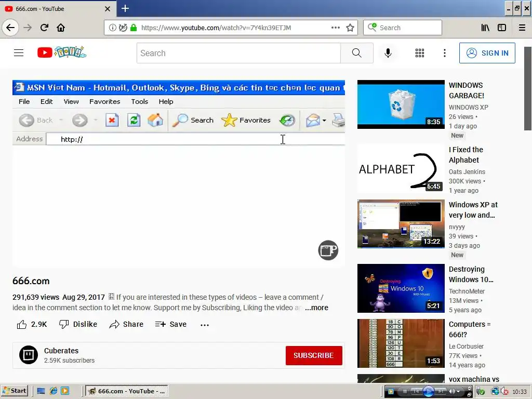Click the volume tray icon
Image resolution: width=532 pixels, height=399 pixels.
tap(504, 392)
